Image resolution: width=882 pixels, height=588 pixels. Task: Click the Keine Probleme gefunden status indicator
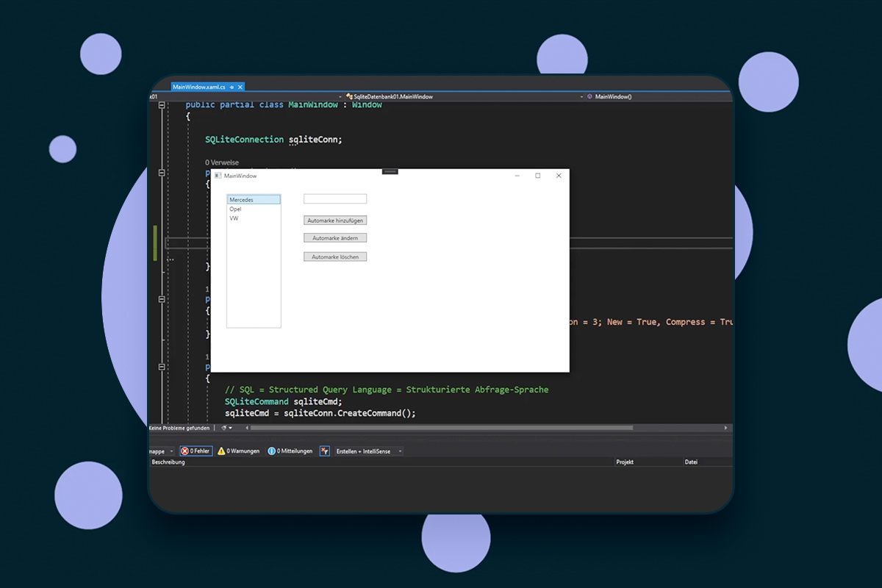[180, 428]
